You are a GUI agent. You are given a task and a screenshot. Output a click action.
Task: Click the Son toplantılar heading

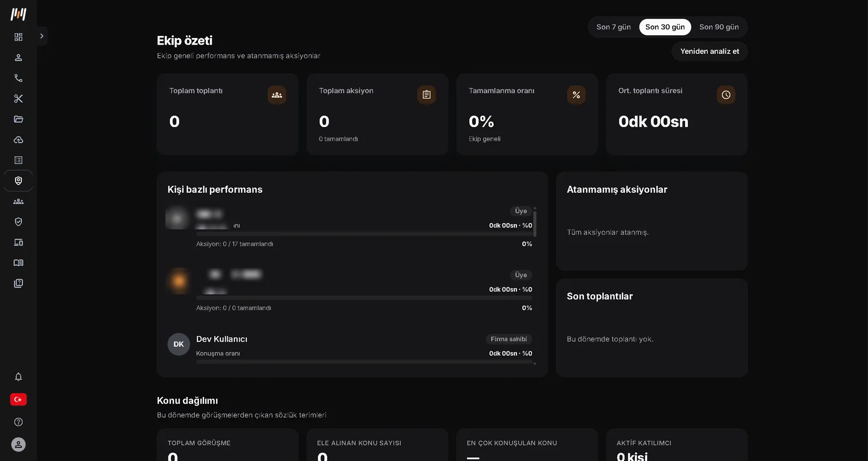pos(599,296)
